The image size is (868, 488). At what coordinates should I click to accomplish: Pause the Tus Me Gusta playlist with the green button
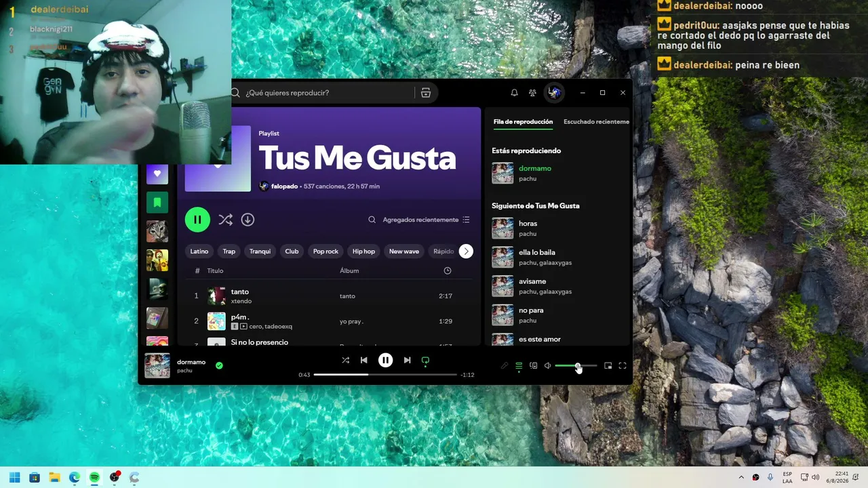pyautogui.click(x=197, y=220)
